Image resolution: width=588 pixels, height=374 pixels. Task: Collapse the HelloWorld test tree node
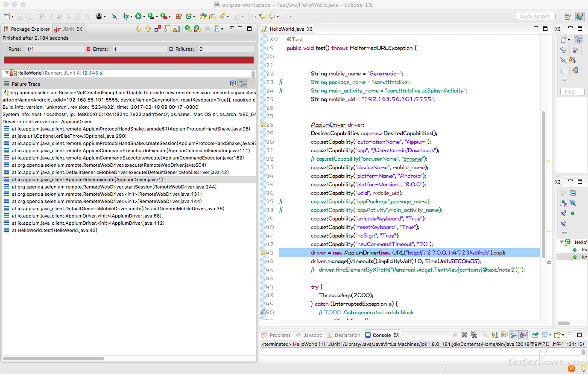tap(7, 73)
